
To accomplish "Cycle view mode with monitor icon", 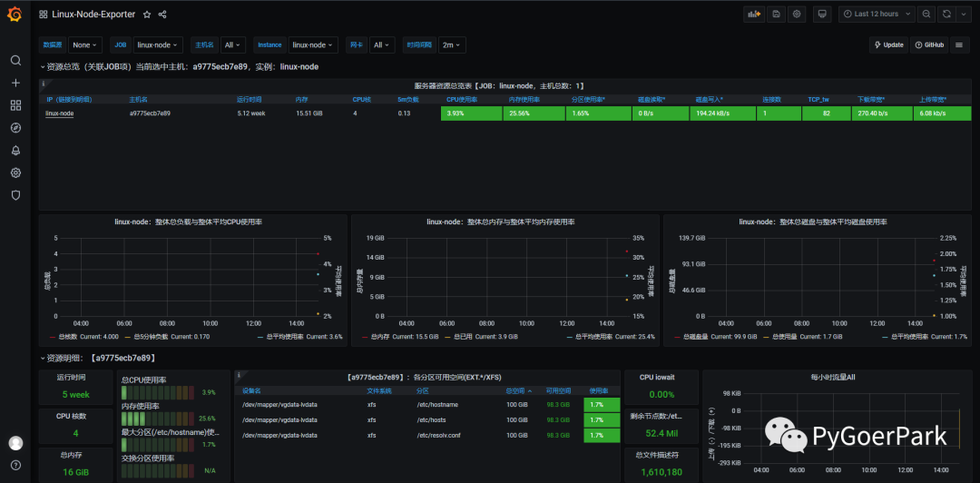I will [x=823, y=14].
